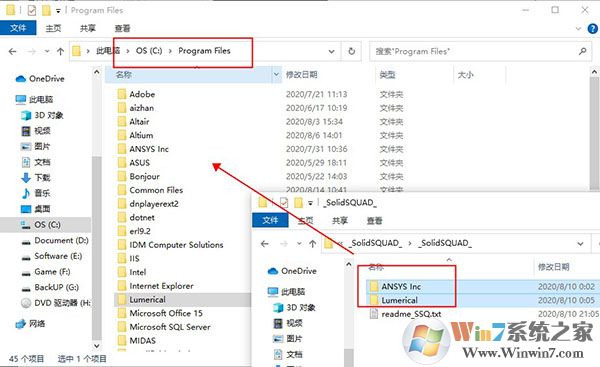Sort by 大小 column in Program Files
This screenshot has height=367, width=600.
click(x=465, y=75)
